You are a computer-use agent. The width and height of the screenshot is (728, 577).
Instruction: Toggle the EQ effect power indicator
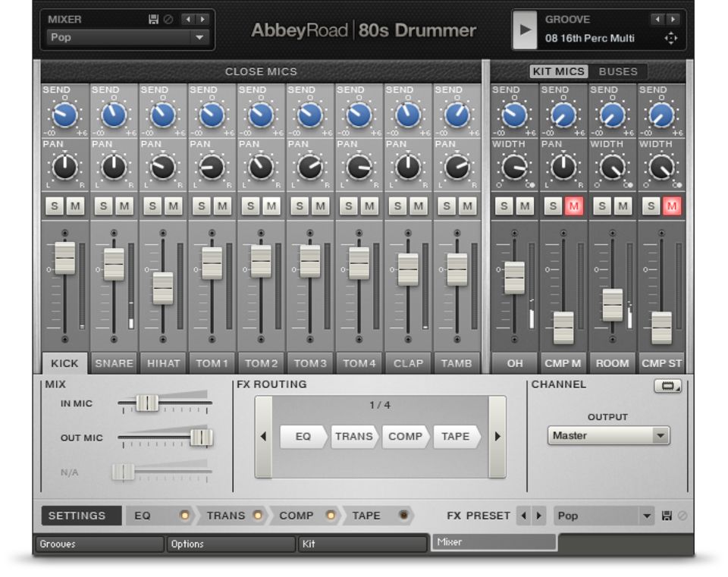pos(184,516)
